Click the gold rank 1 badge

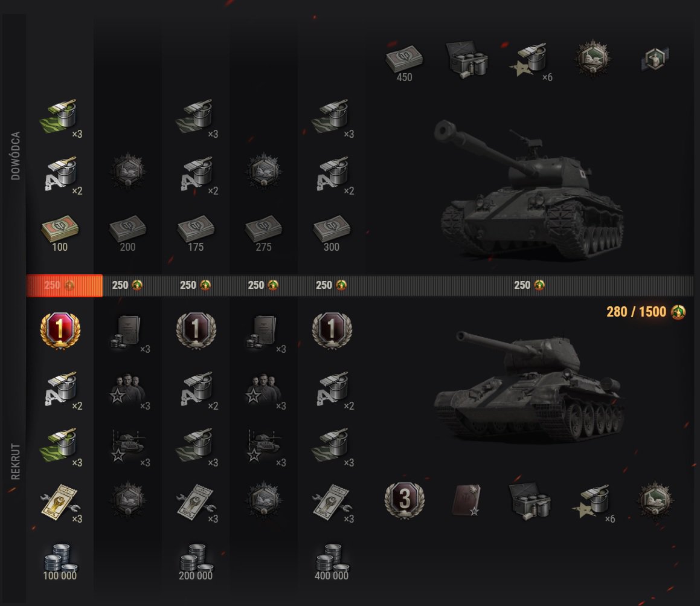pyautogui.click(x=60, y=330)
